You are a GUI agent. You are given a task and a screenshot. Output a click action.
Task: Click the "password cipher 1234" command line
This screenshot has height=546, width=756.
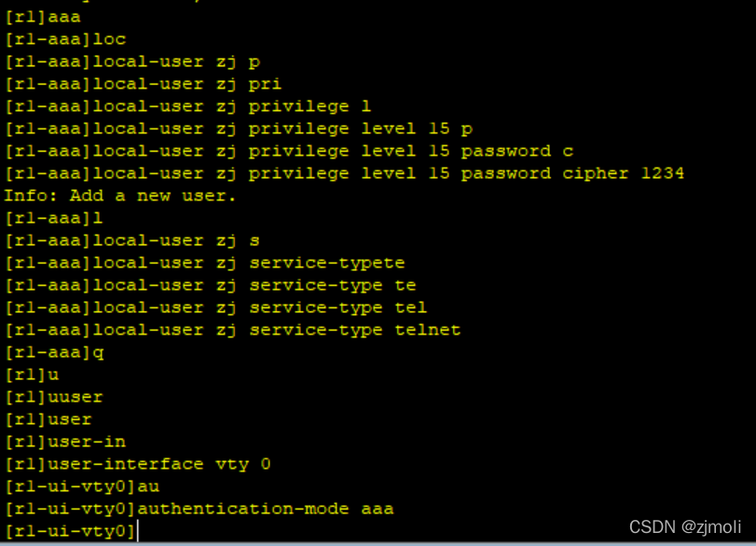pyautogui.click(x=345, y=173)
